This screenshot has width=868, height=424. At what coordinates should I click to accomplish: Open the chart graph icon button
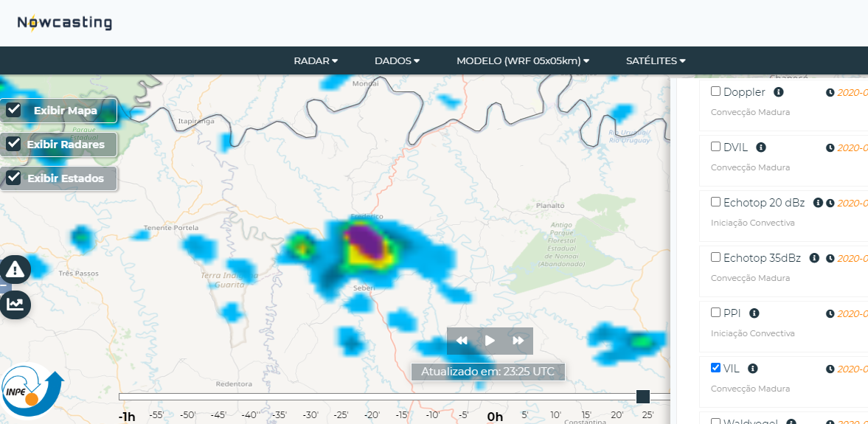pyautogui.click(x=15, y=304)
